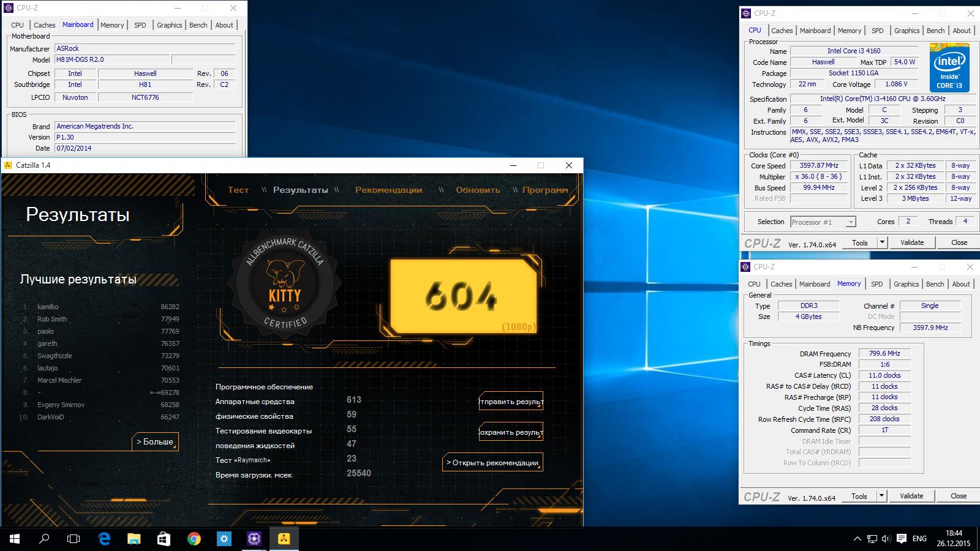Launch Microsoft Edge from taskbar
980x551 pixels.
pos(104,539)
